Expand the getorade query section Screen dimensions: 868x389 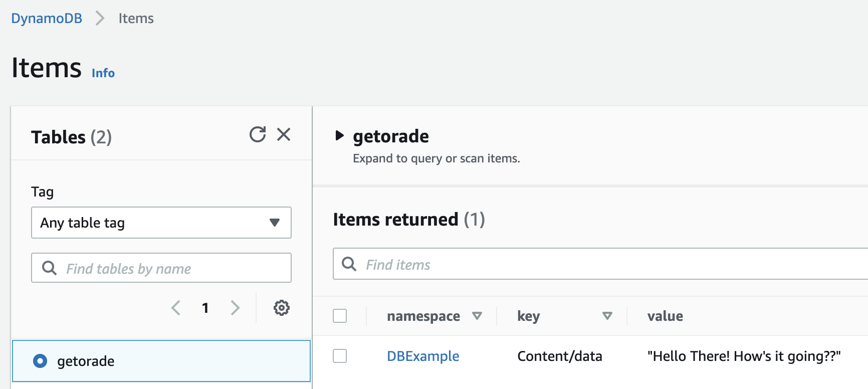pyautogui.click(x=339, y=135)
